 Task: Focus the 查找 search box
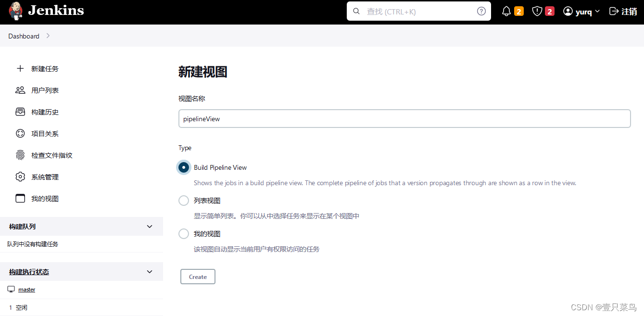[x=418, y=11]
